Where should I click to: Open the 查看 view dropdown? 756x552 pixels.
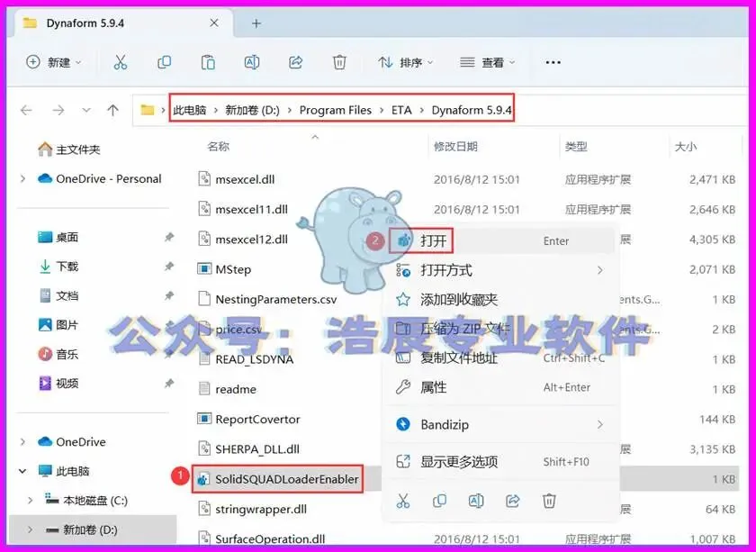[488, 62]
